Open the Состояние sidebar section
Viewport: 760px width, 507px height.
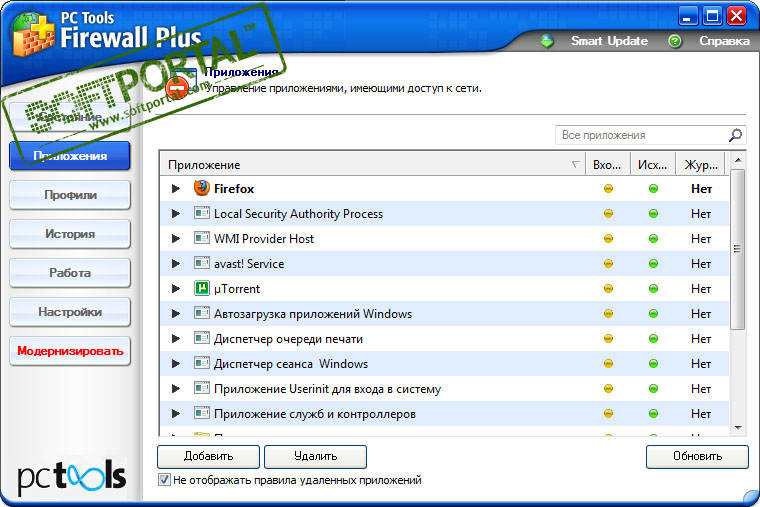pos(70,117)
